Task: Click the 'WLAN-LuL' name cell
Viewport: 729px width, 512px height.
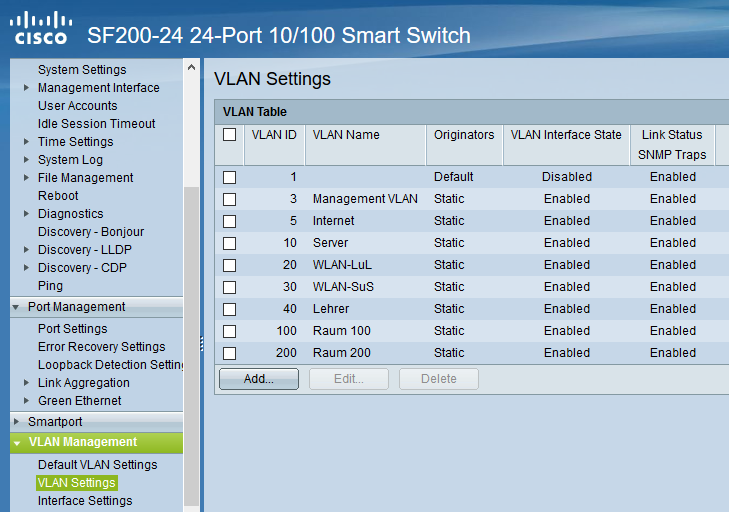Action: [342, 265]
